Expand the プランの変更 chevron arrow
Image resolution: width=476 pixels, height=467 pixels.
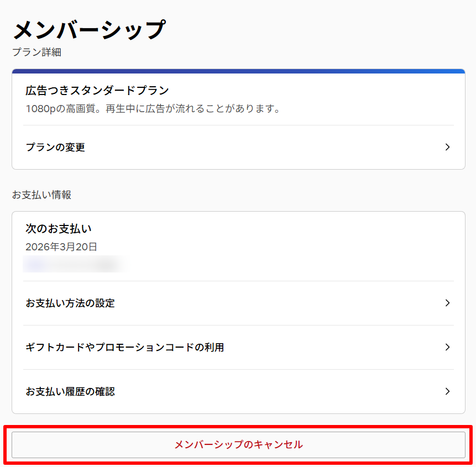[447, 147]
